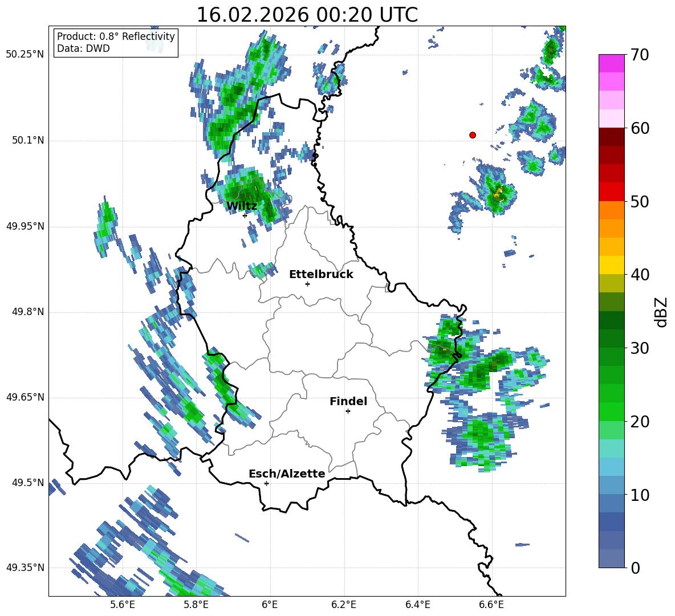Click the red dot marker on the map
675x616 pixels.
point(473,135)
